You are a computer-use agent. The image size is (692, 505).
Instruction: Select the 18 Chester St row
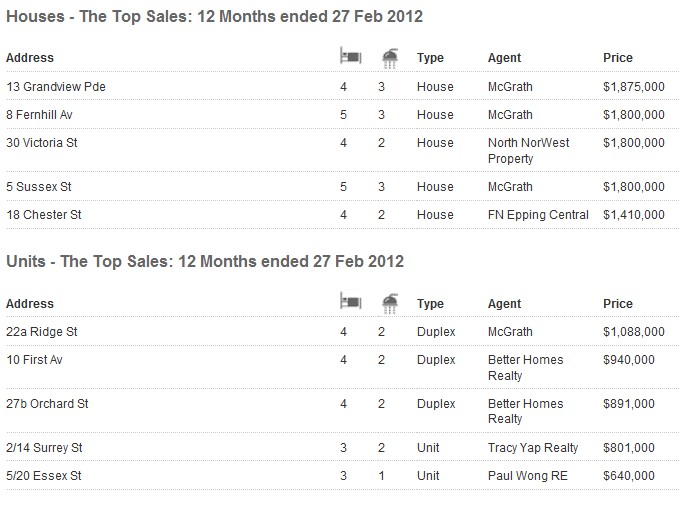pos(342,215)
